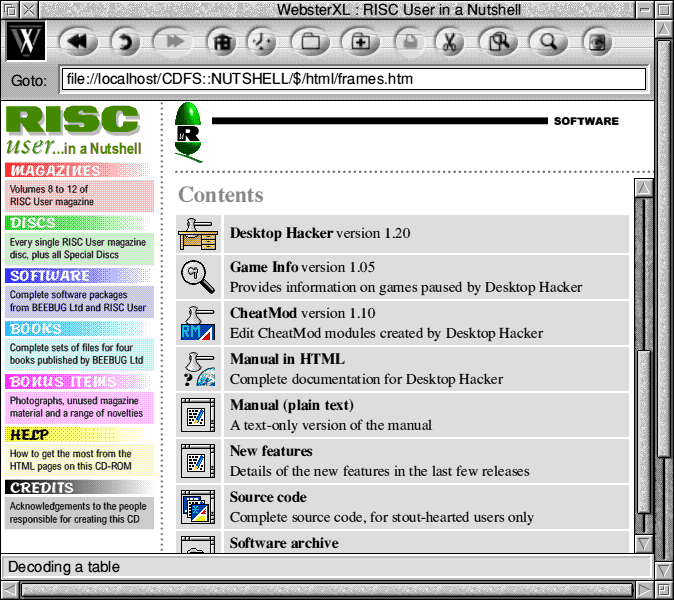
Task: Click the Source code icon
Action: point(198,507)
